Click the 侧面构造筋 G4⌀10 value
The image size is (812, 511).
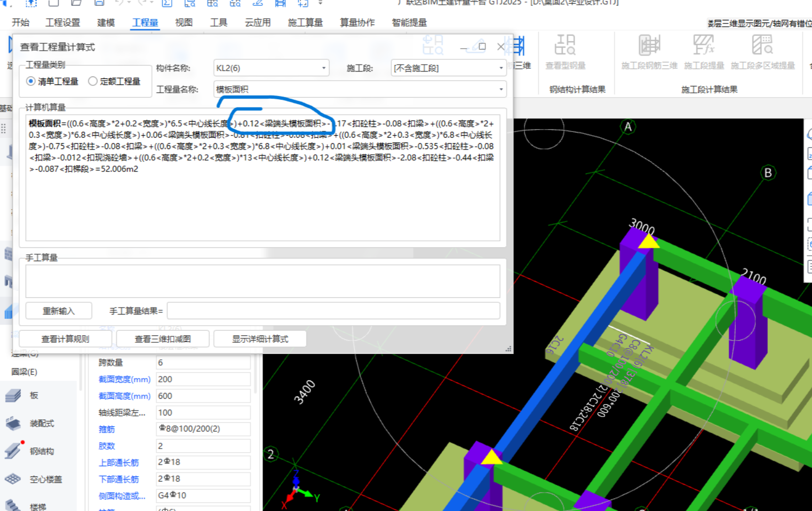(203, 496)
